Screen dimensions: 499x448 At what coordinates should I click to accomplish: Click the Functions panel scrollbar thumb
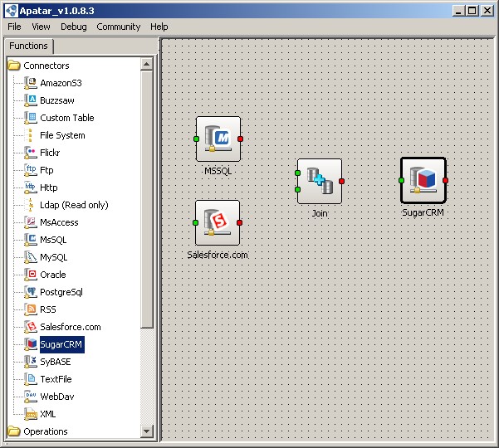point(146,200)
